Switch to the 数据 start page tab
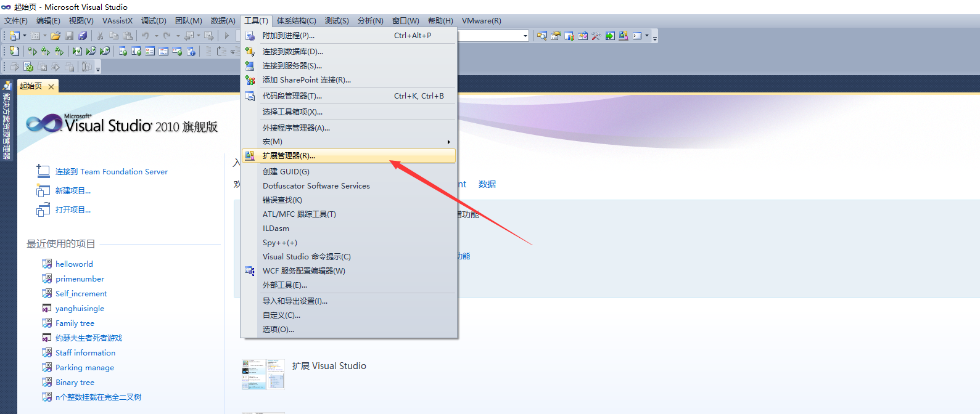980x414 pixels. coord(487,184)
